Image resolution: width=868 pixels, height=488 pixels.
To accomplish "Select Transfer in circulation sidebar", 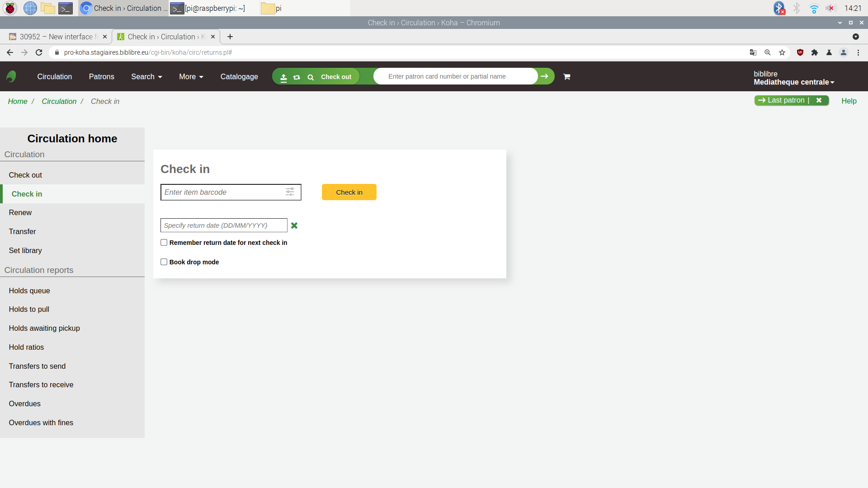I will pyautogui.click(x=22, y=231).
